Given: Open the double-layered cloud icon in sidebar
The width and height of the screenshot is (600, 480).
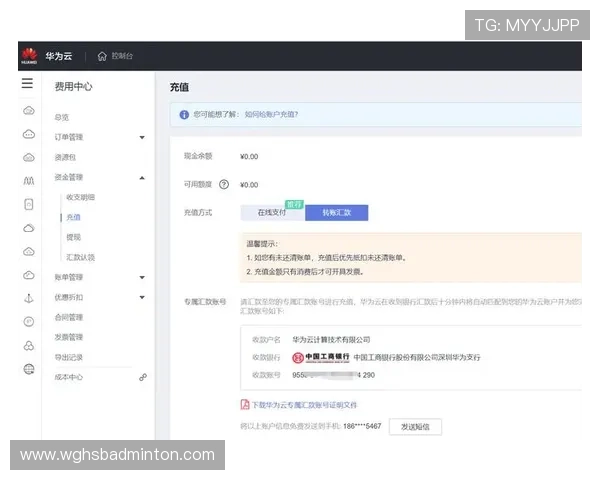Looking at the screenshot, I should pyautogui.click(x=29, y=228).
